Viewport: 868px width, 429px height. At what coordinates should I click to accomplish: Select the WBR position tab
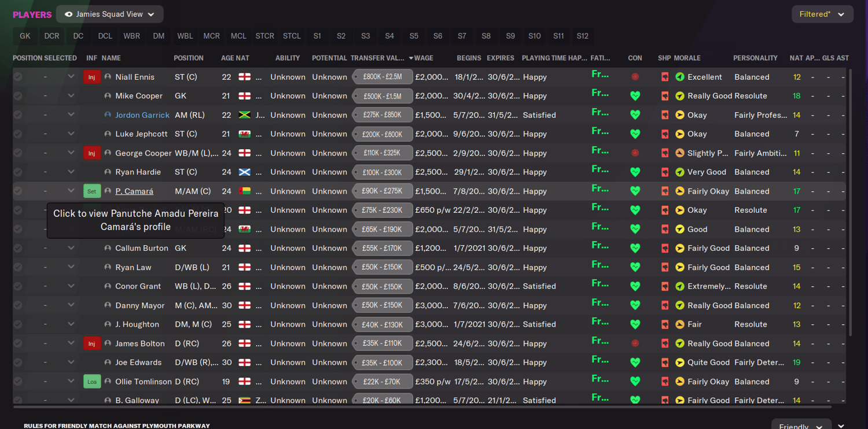[131, 36]
